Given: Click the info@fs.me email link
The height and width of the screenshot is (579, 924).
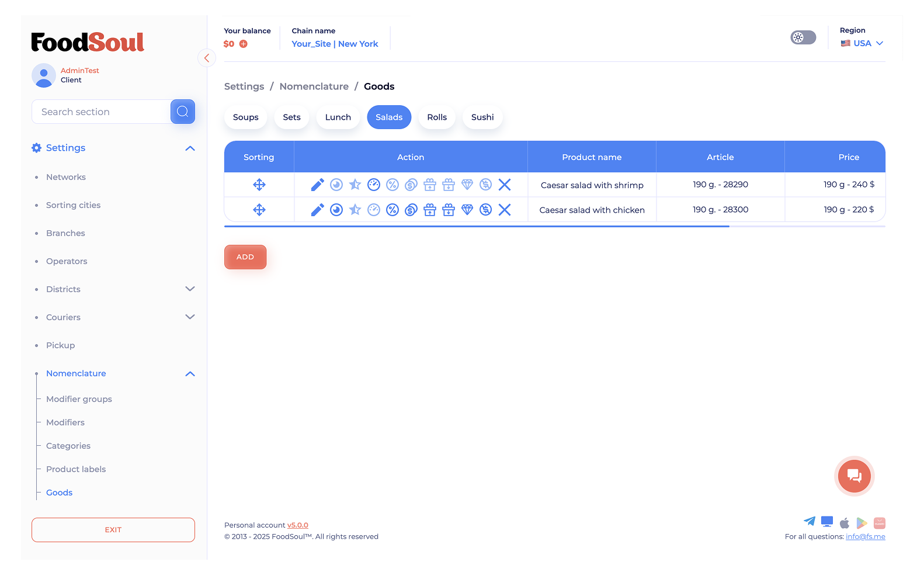Looking at the screenshot, I should click(865, 537).
